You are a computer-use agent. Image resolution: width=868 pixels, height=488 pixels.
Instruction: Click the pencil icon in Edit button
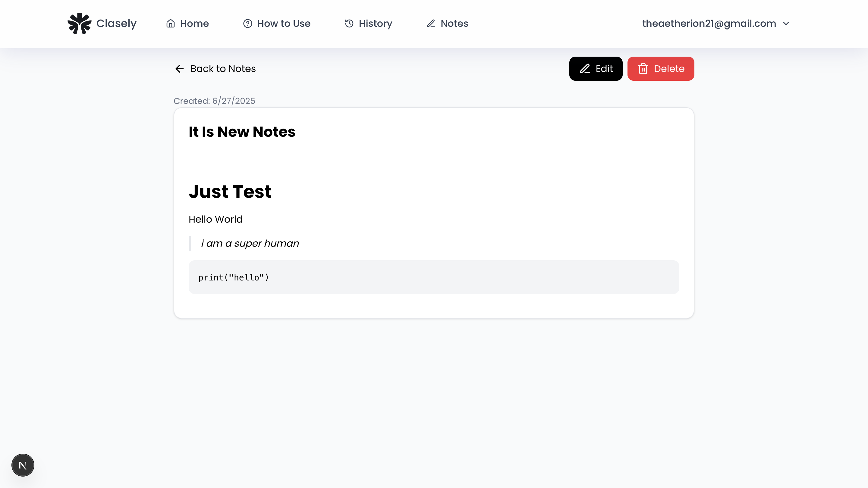pyautogui.click(x=585, y=69)
